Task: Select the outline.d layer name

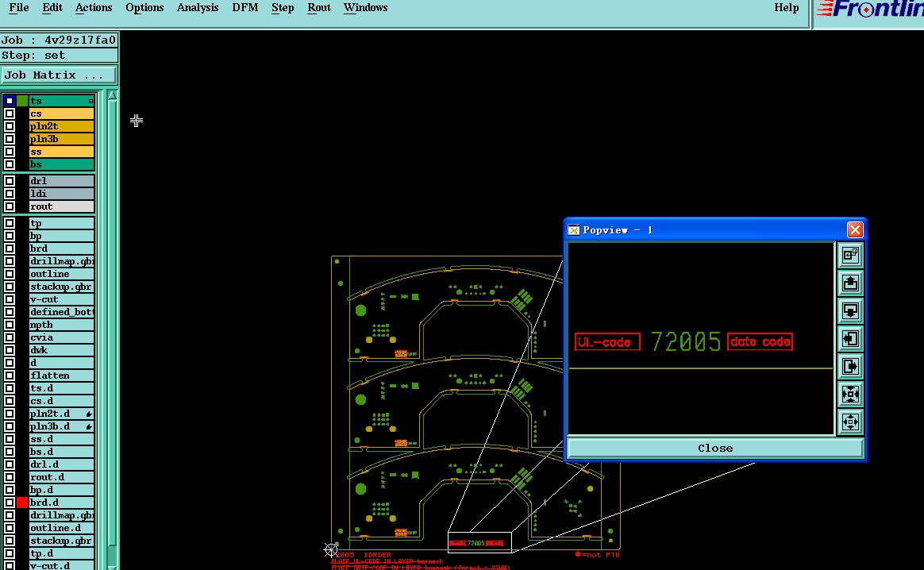Action: click(x=61, y=528)
